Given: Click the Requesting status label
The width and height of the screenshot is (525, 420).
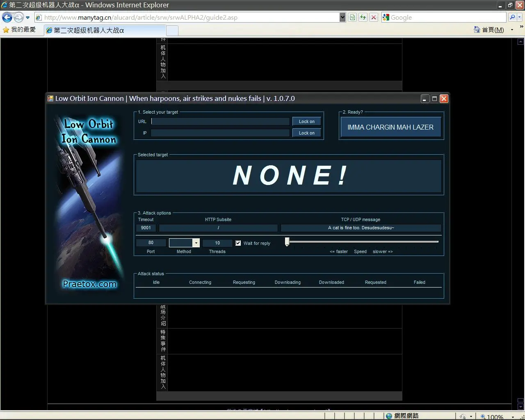Looking at the screenshot, I should pos(244,282).
